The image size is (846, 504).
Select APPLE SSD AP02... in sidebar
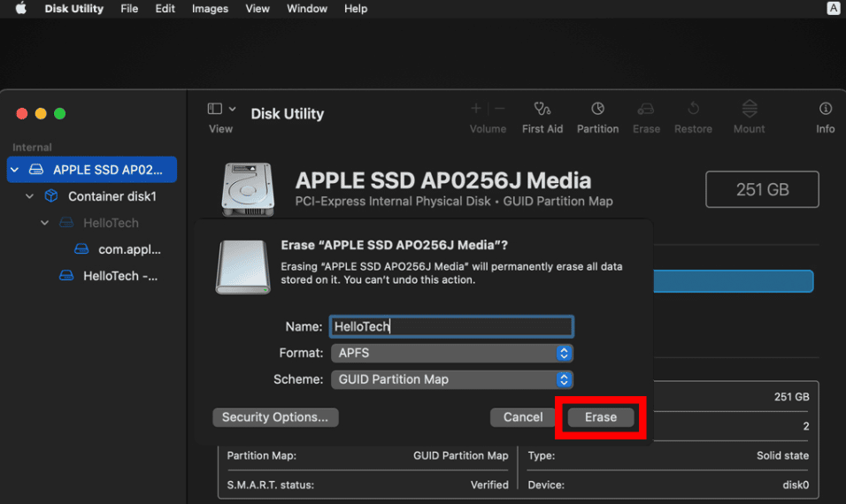92,169
